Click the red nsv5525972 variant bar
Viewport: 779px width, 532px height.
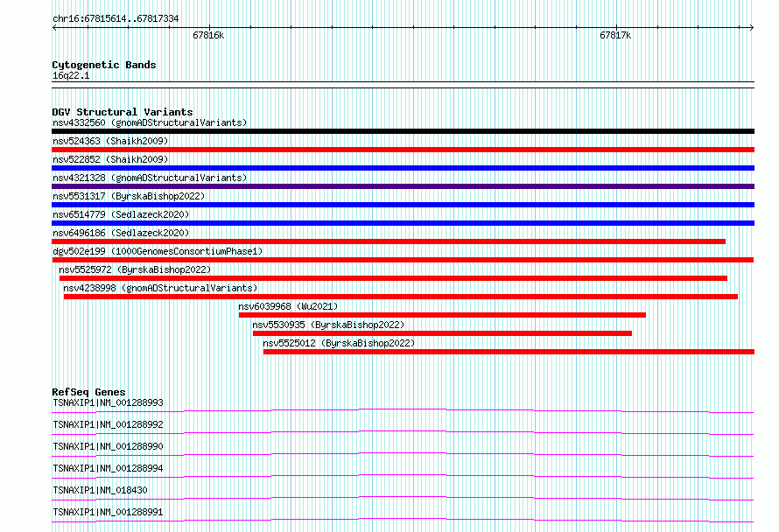393,278
